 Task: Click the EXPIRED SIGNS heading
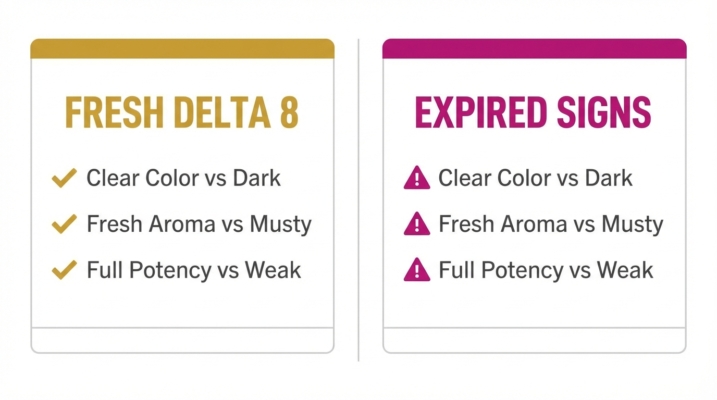point(533,113)
